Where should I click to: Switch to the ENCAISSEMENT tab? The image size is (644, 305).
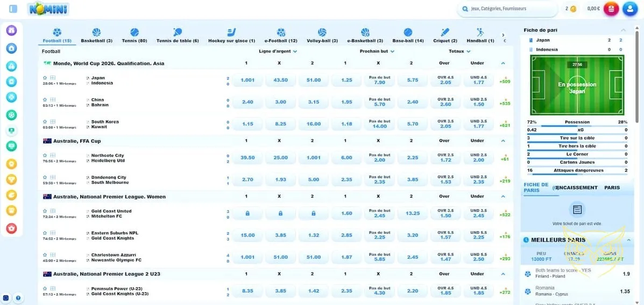(x=576, y=188)
